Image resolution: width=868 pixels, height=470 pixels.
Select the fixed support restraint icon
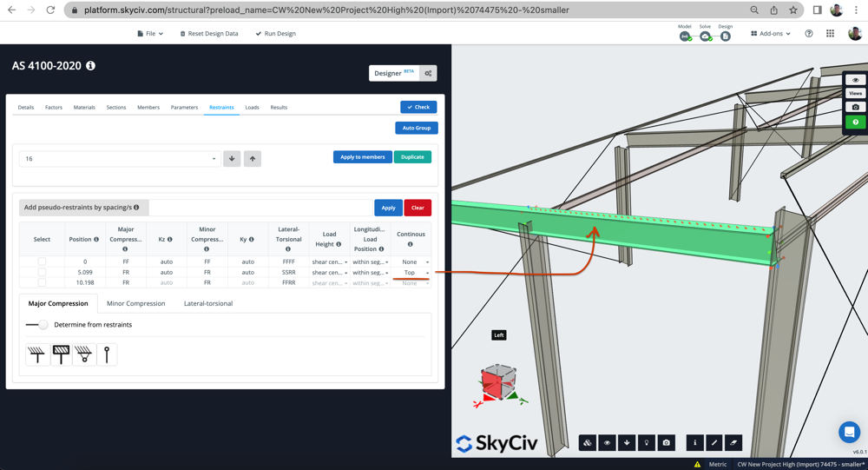pyautogui.click(x=37, y=354)
